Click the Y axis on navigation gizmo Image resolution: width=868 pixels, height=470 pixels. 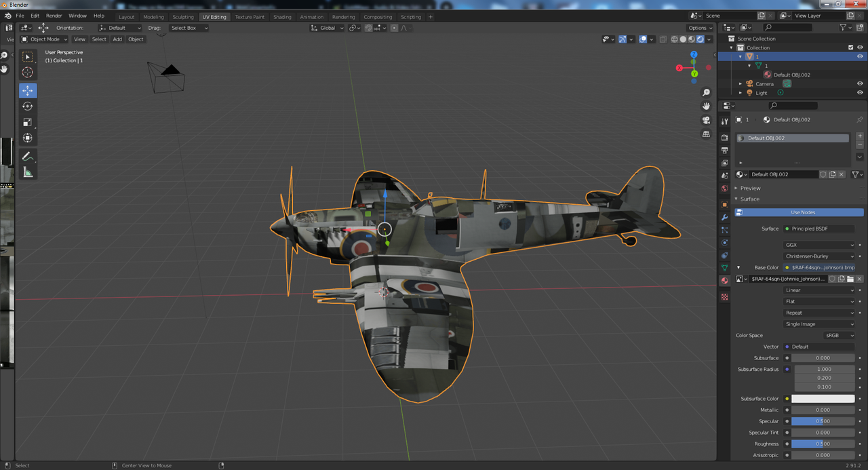click(694, 73)
